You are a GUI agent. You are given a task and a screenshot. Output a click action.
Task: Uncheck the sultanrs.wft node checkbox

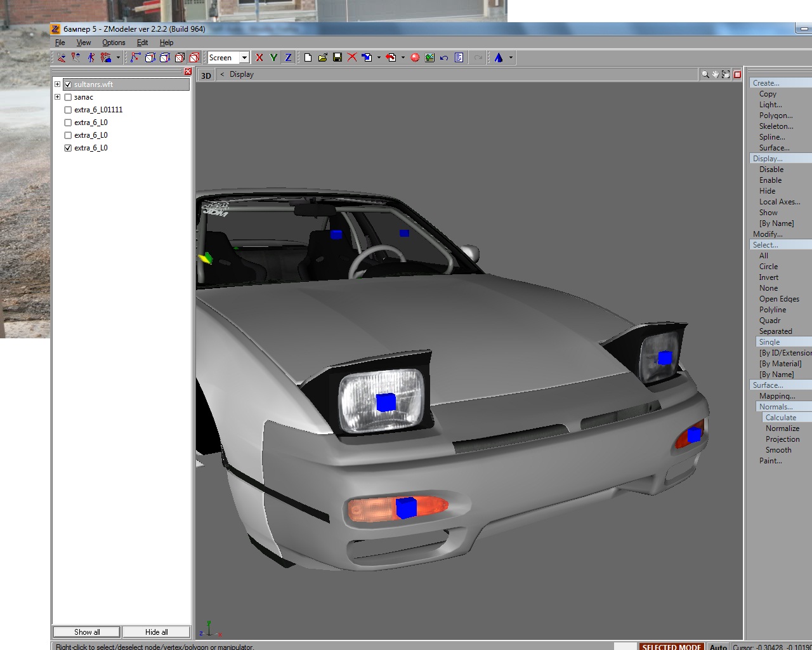(x=68, y=84)
